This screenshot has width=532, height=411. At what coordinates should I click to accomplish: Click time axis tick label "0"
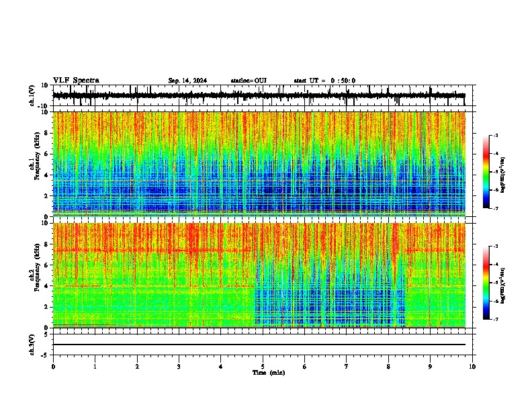(x=53, y=367)
